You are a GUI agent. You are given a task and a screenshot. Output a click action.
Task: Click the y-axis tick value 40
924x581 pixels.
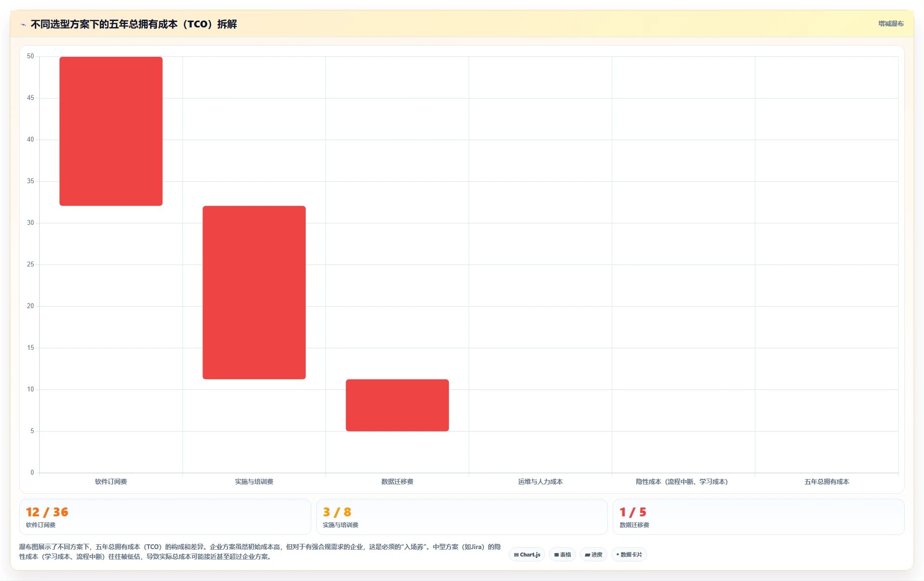pyautogui.click(x=30, y=140)
